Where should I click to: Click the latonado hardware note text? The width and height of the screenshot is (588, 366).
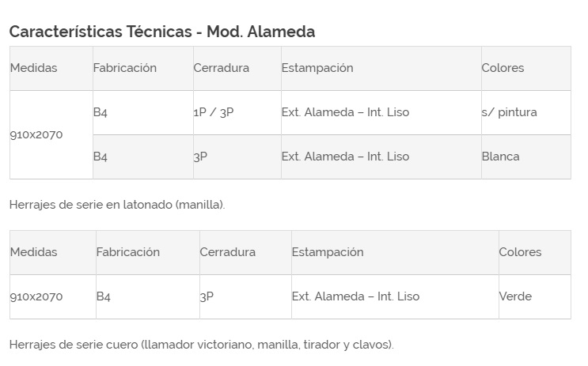pos(117,205)
